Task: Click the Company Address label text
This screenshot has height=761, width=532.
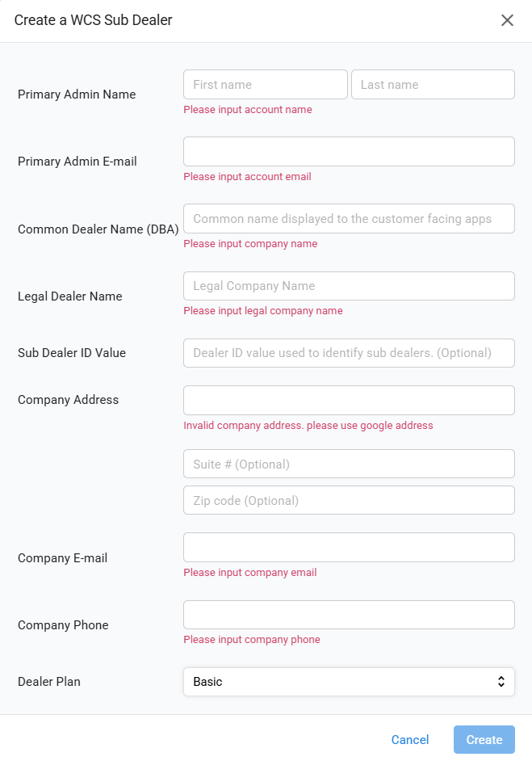Action: coord(68,400)
